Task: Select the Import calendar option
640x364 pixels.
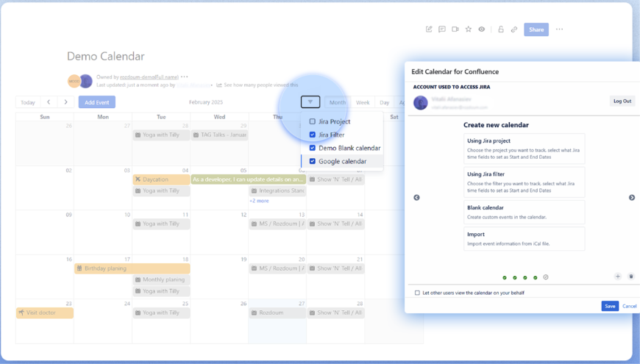Action: click(x=524, y=239)
